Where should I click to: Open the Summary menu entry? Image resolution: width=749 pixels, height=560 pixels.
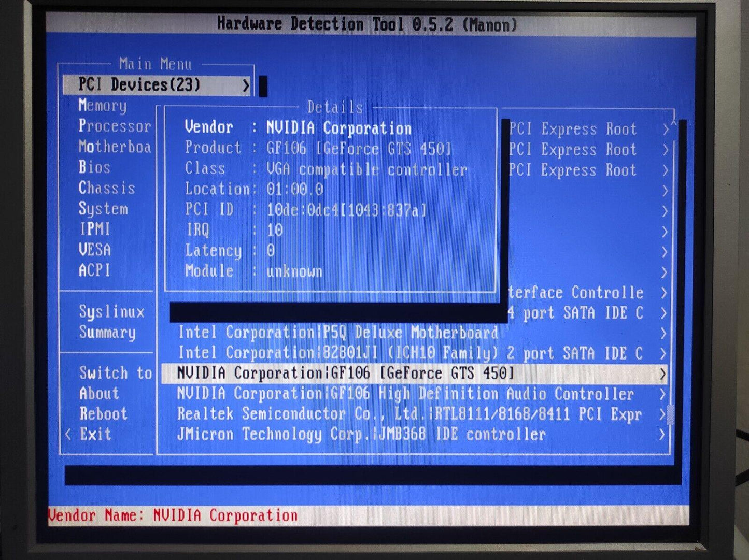(107, 332)
